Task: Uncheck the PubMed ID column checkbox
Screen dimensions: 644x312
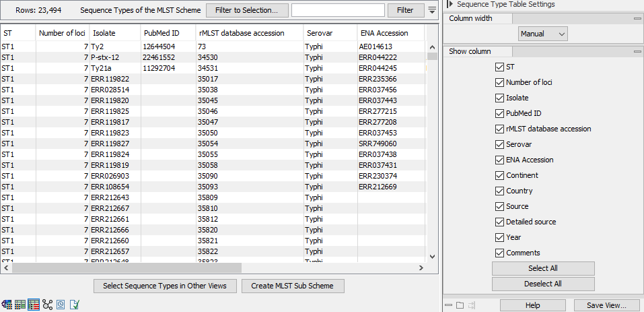Action: (499, 113)
